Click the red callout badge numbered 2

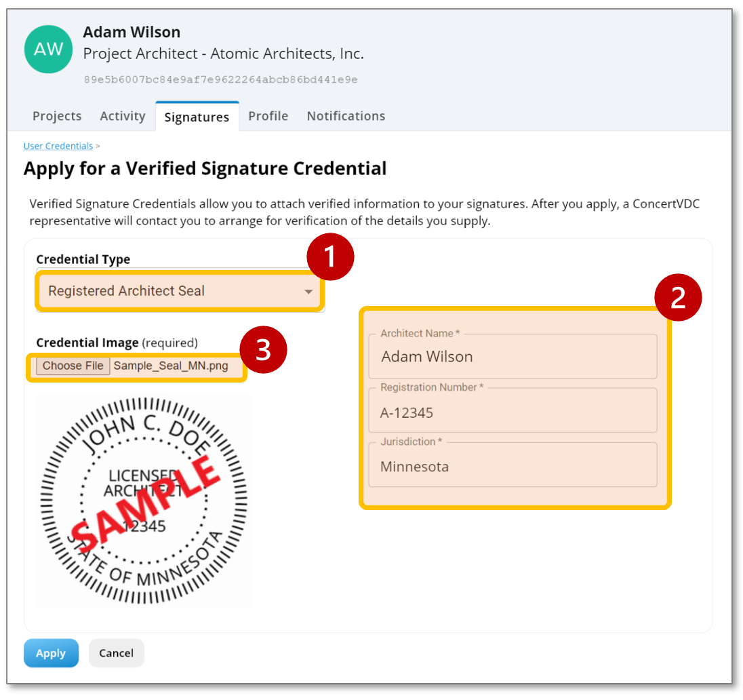tap(679, 297)
